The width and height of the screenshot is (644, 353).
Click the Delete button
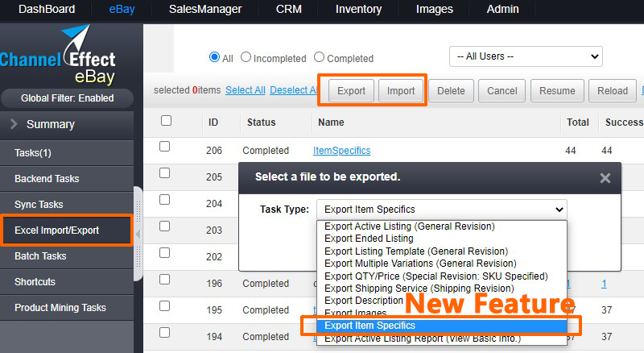[x=451, y=90]
